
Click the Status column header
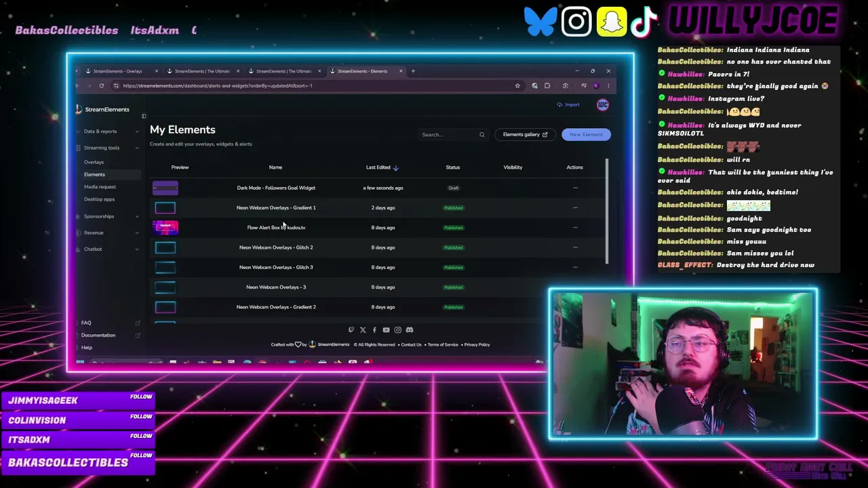tap(453, 167)
